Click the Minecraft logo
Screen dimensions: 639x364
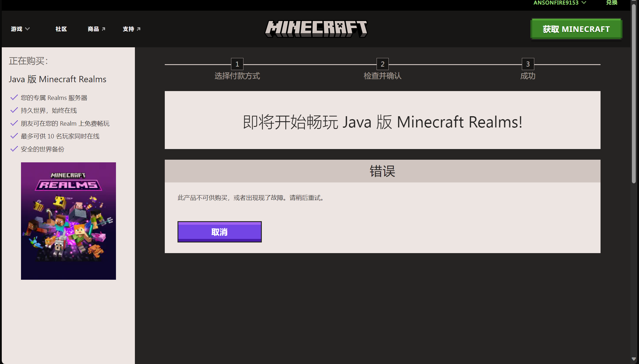point(316,29)
